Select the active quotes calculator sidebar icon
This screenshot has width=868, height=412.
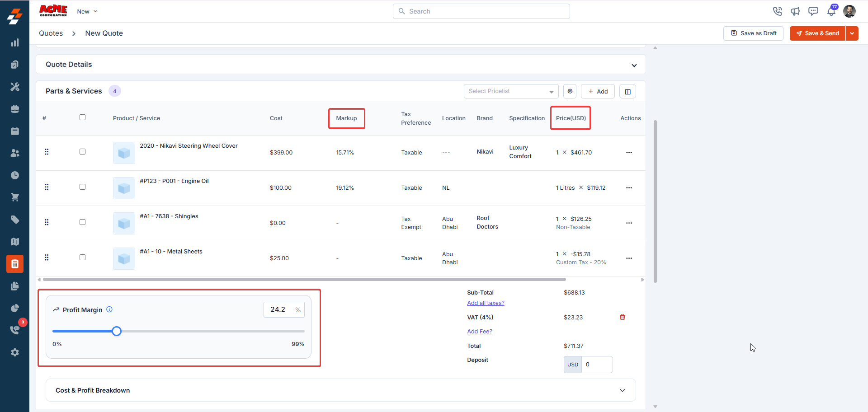[x=15, y=264]
